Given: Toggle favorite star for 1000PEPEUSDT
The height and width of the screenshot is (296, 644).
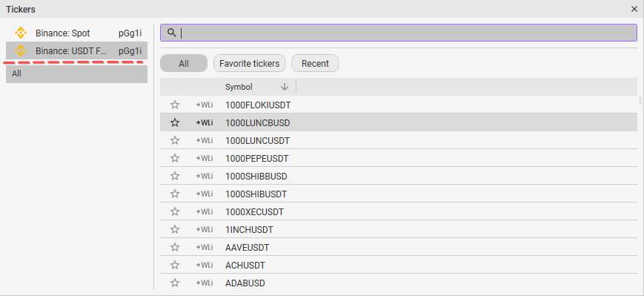Looking at the screenshot, I should (x=175, y=158).
